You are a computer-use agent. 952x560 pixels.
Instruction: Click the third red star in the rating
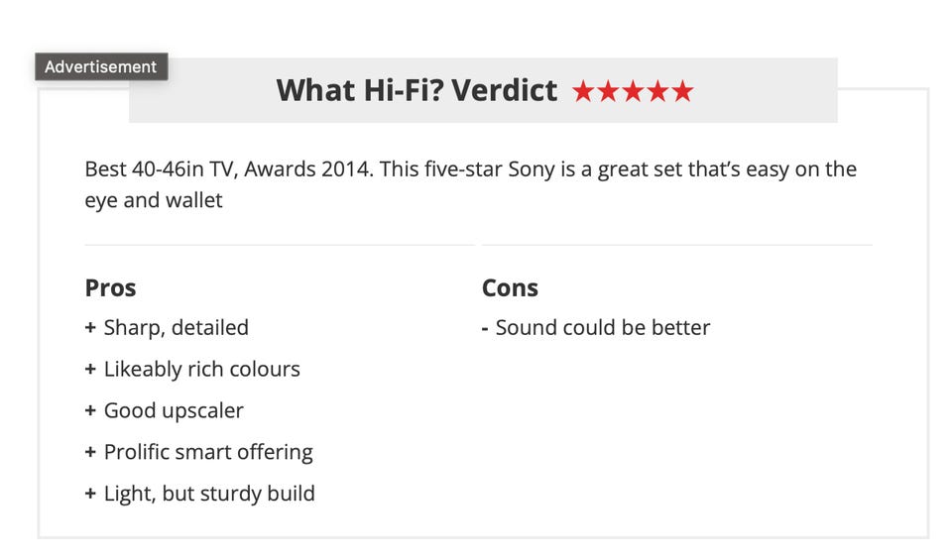point(633,92)
